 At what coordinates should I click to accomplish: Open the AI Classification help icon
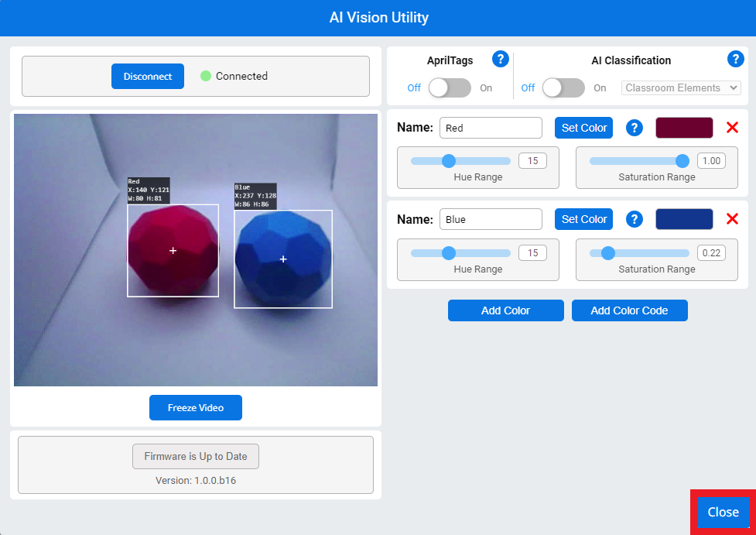tap(734, 58)
